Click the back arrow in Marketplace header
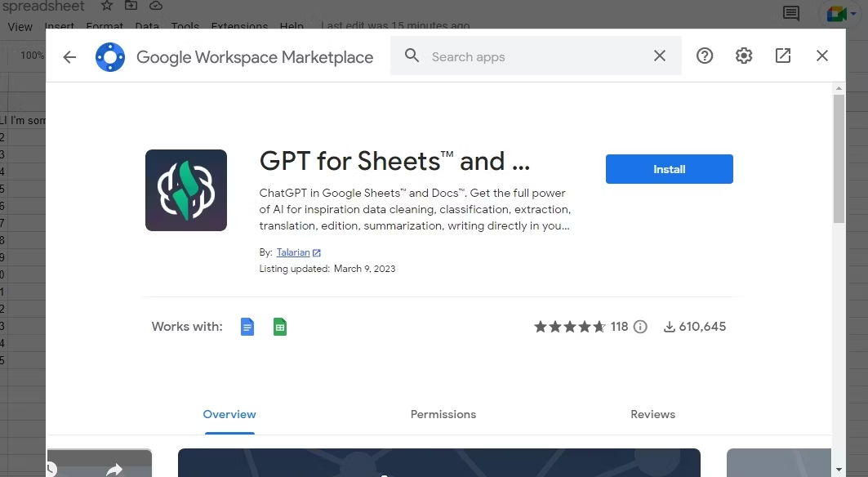 click(x=69, y=56)
